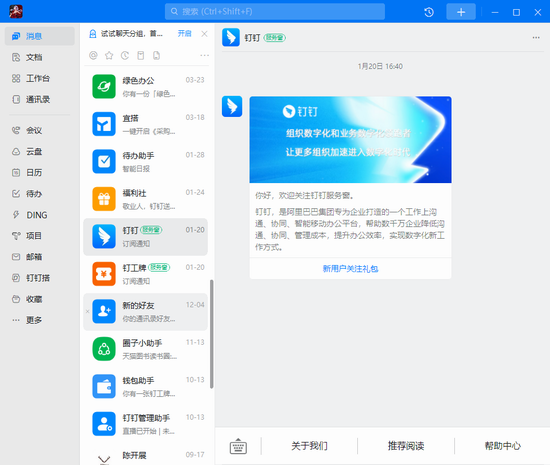Open the 圈子小助手 conversation
The image size is (550, 465).
(x=146, y=349)
